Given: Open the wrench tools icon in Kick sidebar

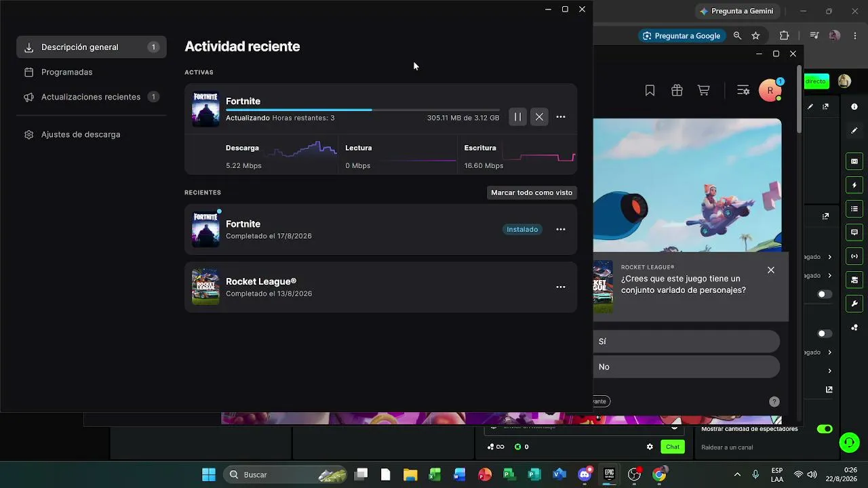Looking at the screenshot, I should 854,304.
